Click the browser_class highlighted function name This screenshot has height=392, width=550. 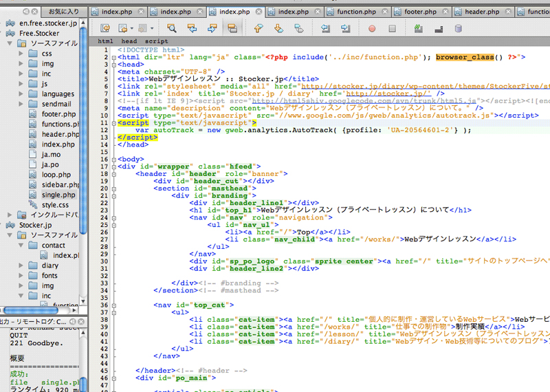(465, 57)
